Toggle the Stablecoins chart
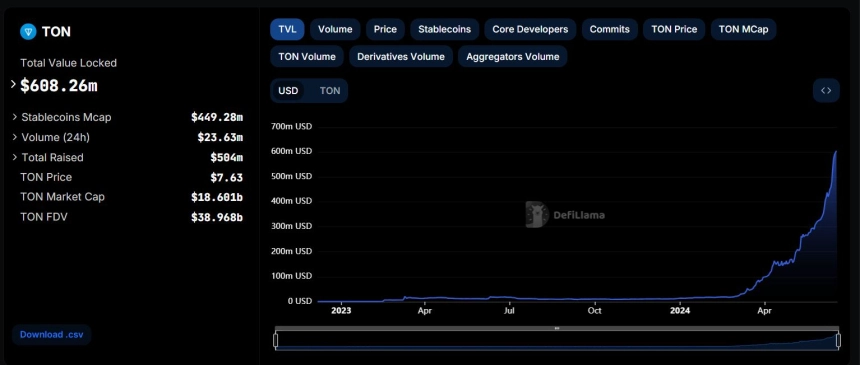The height and width of the screenshot is (365, 860). (444, 29)
